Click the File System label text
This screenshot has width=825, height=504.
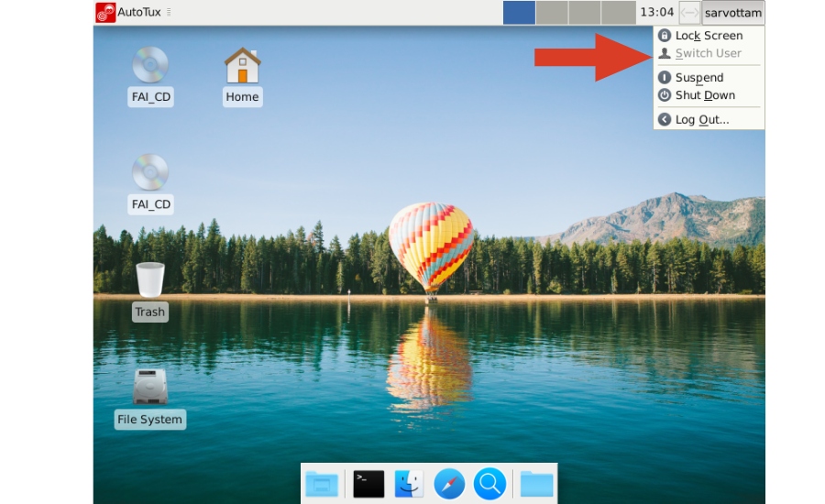(x=150, y=420)
